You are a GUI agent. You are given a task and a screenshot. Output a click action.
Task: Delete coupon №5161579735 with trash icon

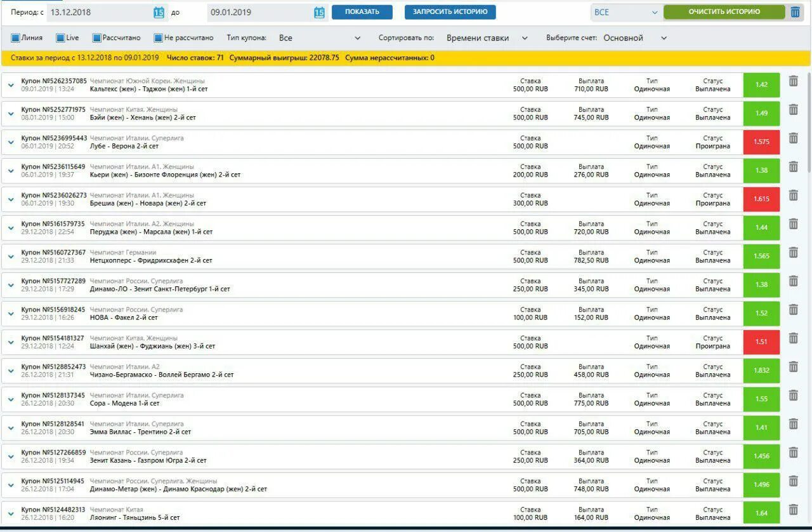(x=794, y=224)
